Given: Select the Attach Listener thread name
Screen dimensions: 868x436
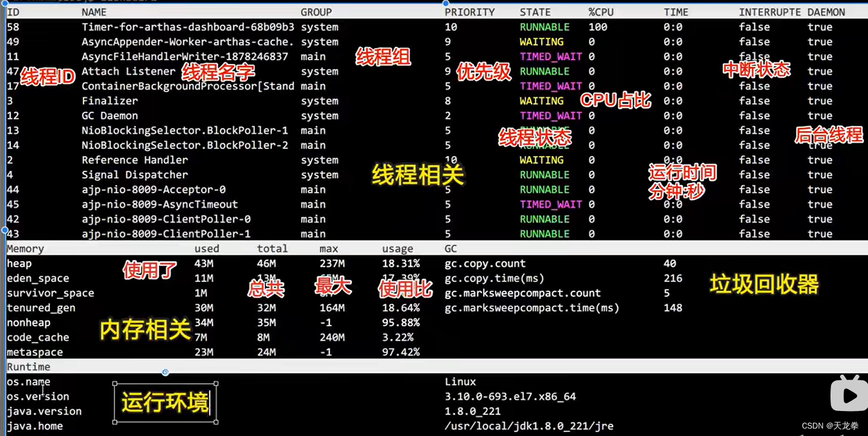Looking at the screenshot, I should (x=129, y=71).
